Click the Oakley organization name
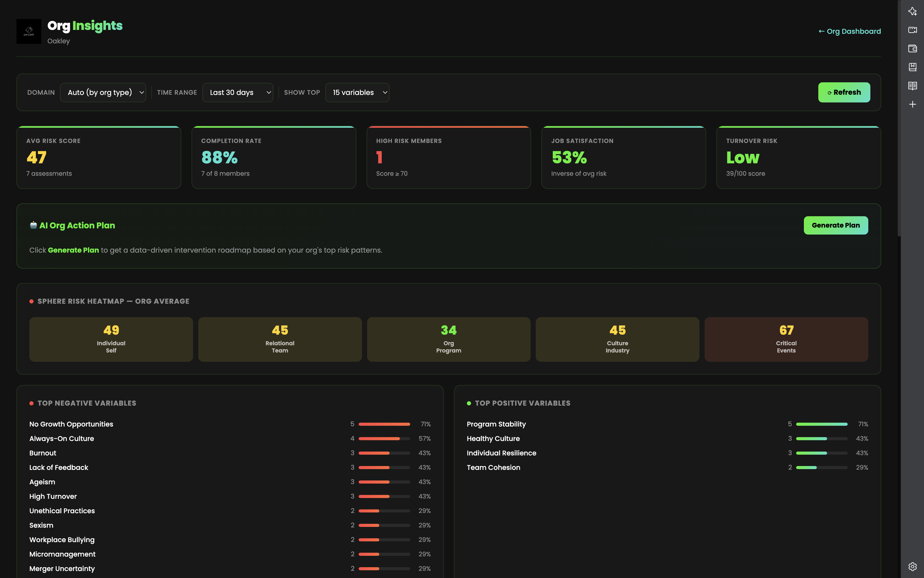Image resolution: width=924 pixels, height=578 pixels. point(59,41)
